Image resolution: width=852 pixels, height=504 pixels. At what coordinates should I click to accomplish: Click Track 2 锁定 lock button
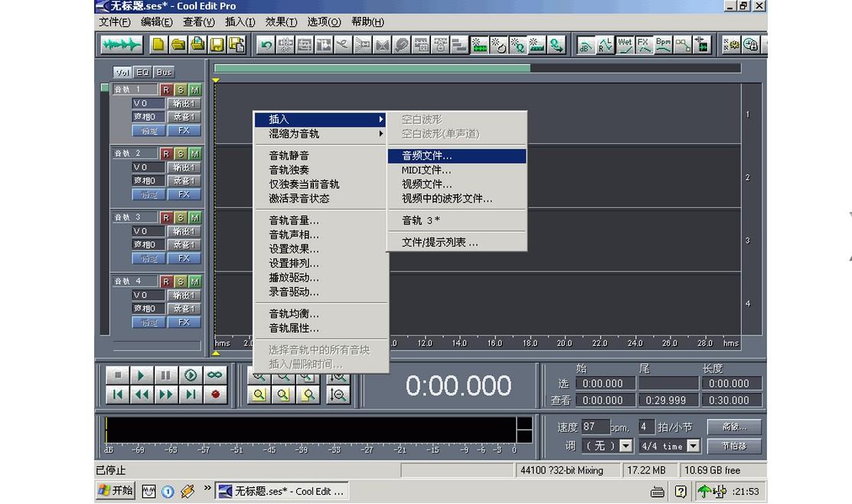tap(149, 194)
